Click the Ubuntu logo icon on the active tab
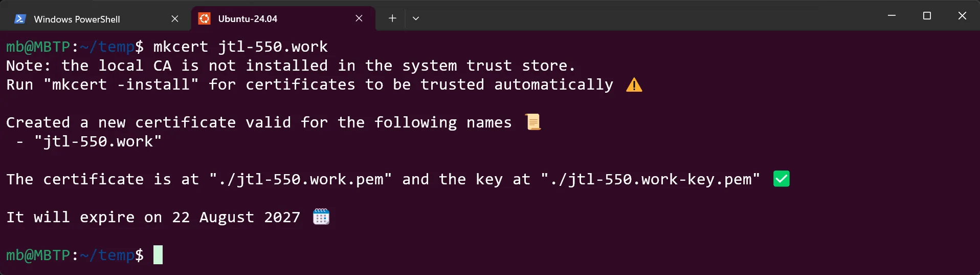Image resolution: width=980 pixels, height=275 pixels. point(204,19)
